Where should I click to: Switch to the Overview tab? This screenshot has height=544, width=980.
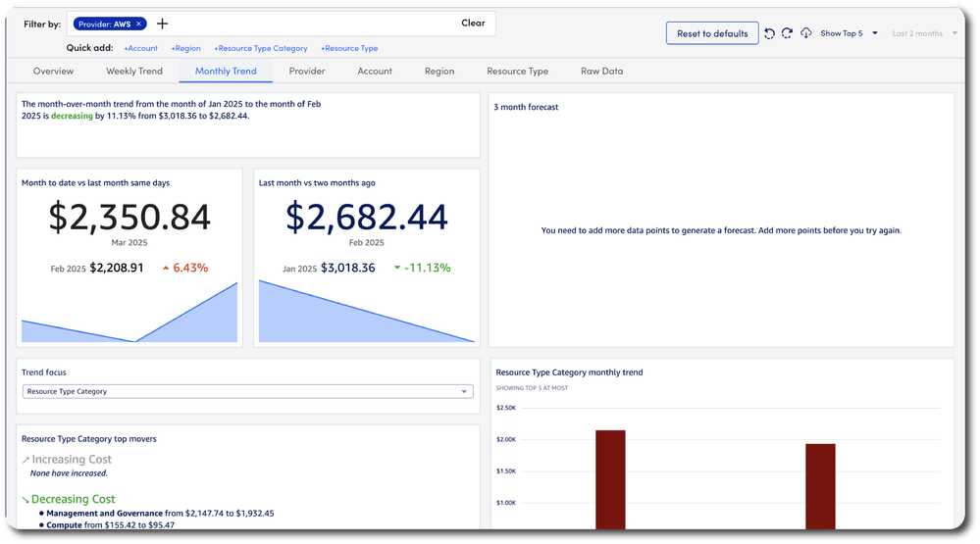[53, 72]
